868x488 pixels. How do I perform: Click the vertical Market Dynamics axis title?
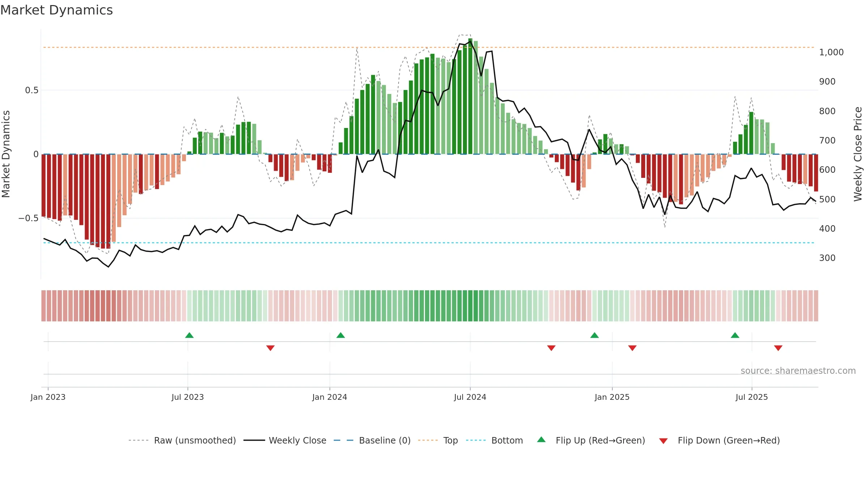point(6,154)
